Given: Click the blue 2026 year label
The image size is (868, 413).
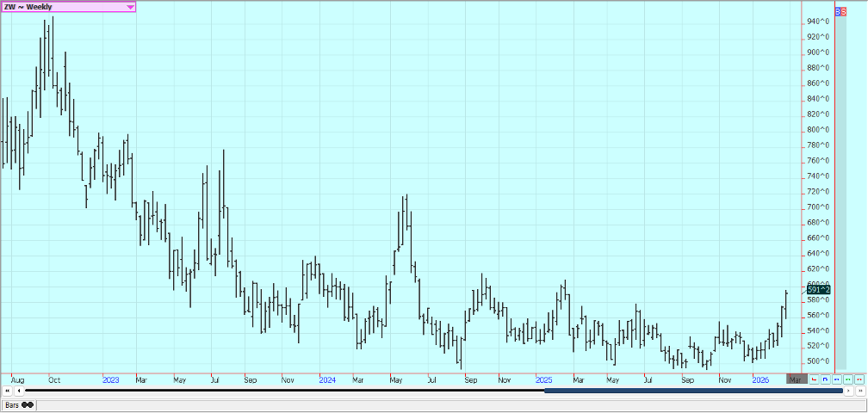Looking at the screenshot, I should (759, 379).
